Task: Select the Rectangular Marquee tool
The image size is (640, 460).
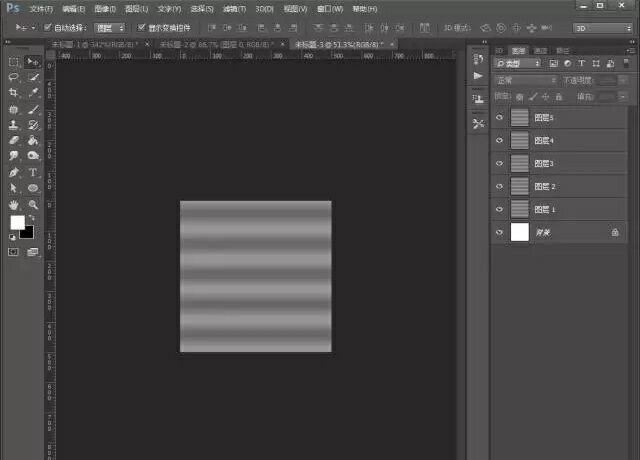Action: click(x=14, y=62)
